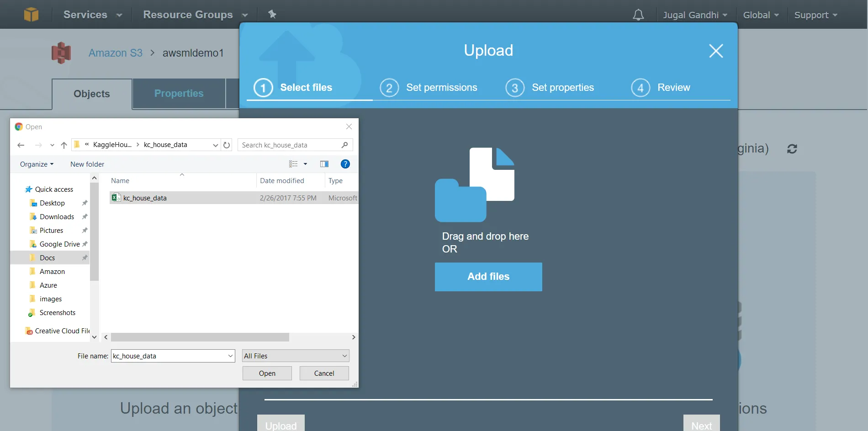Click horizontal scrollbar in file list
Viewport: 868px width, 431px height.
(200, 337)
